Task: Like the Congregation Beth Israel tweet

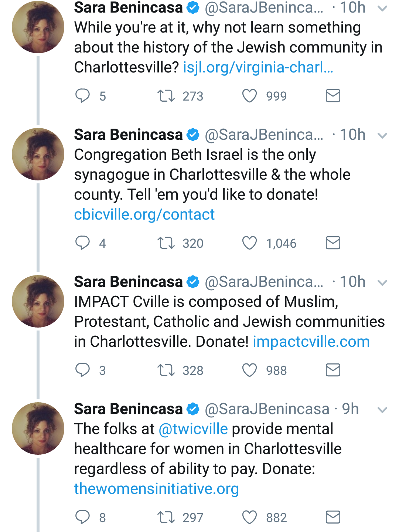Action: click(249, 243)
